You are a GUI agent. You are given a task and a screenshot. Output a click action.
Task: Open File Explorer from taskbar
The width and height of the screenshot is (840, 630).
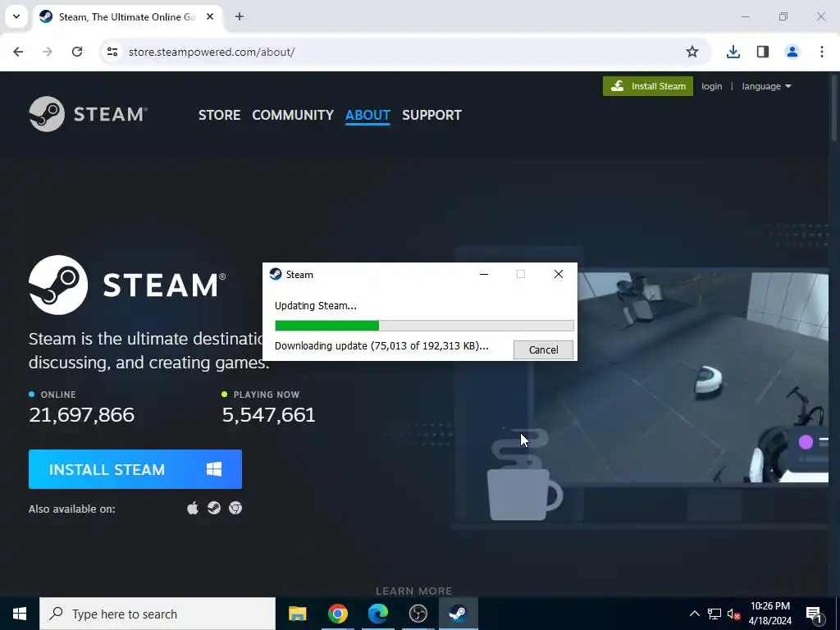click(x=297, y=614)
